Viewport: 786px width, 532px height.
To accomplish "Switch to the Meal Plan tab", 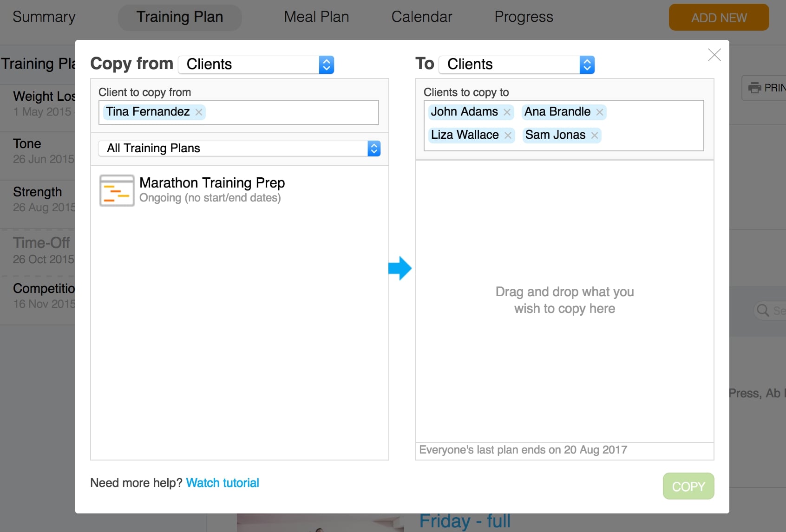I will (316, 17).
